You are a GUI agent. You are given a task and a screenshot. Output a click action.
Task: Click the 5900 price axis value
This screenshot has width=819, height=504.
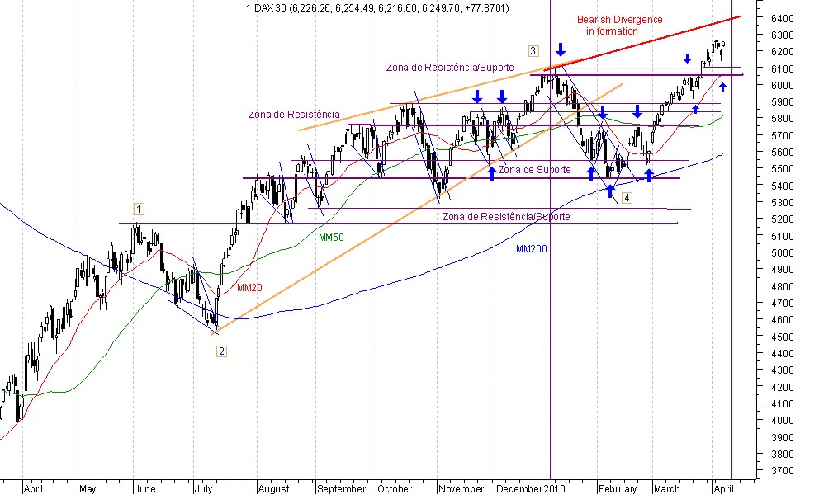tap(783, 101)
